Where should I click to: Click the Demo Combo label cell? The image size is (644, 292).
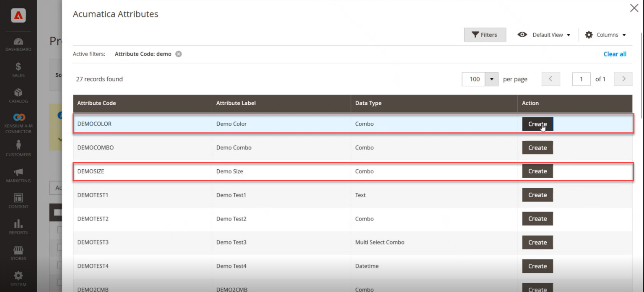(281, 147)
